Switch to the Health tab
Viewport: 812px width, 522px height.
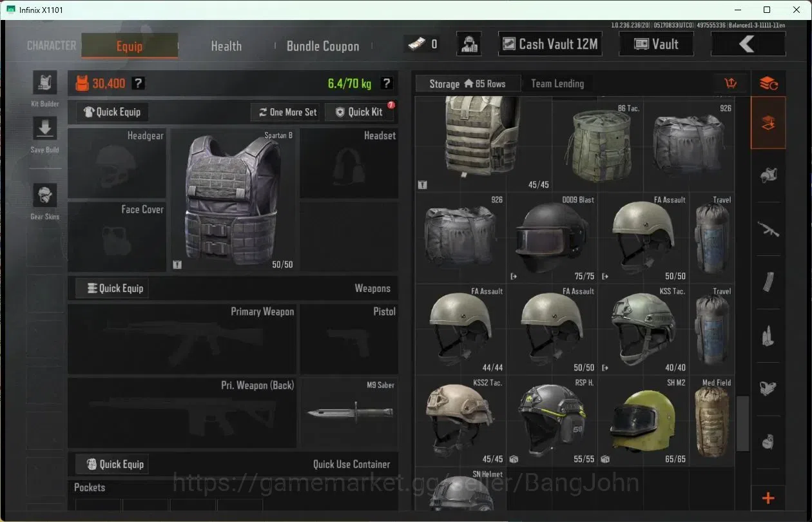point(226,46)
